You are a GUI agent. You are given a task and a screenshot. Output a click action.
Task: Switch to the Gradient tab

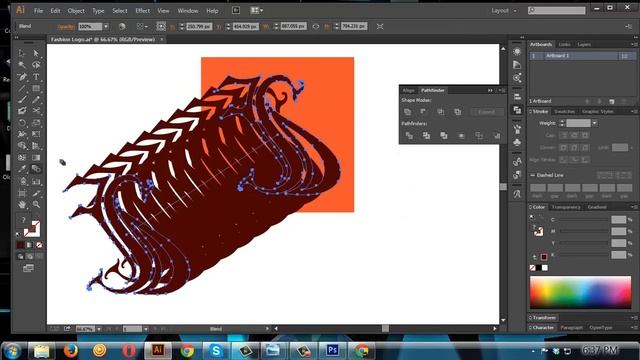[x=597, y=207]
